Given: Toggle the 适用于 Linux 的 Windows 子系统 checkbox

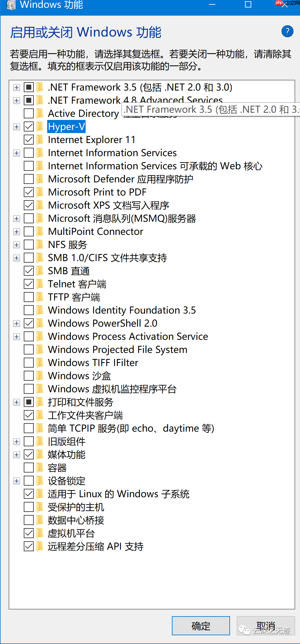Looking at the screenshot, I should tap(29, 494).
